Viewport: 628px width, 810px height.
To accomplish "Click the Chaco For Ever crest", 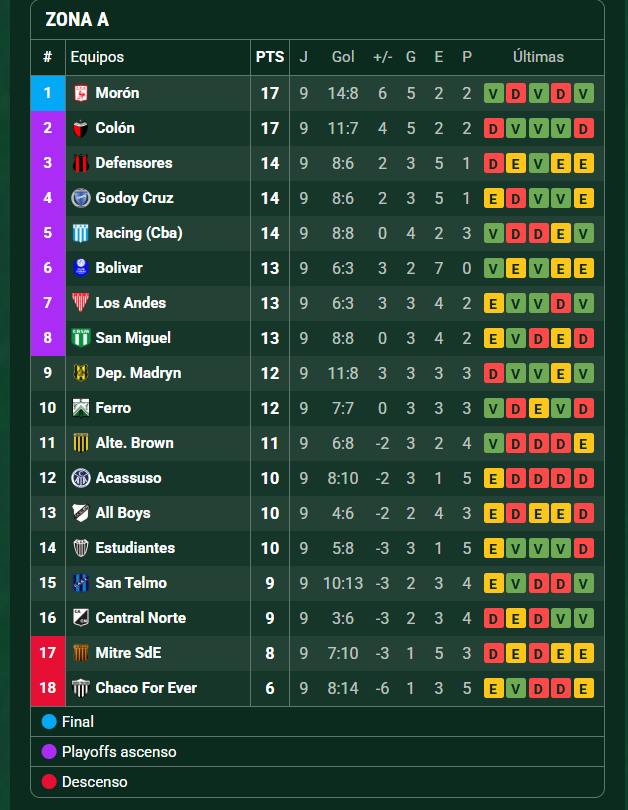I will tap(81, 688).
